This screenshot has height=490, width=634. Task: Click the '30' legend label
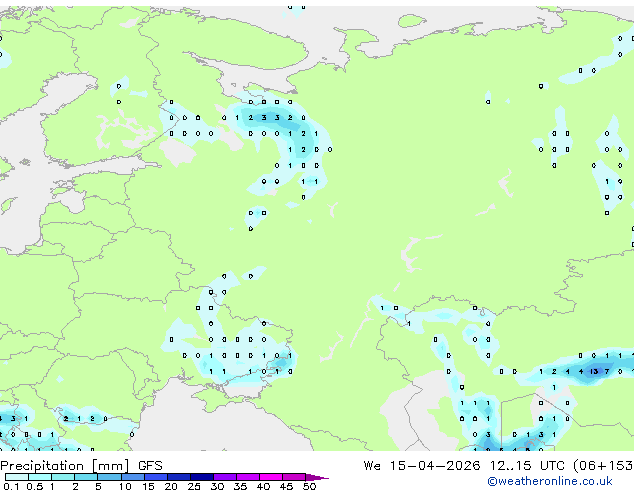click(217, 486)
